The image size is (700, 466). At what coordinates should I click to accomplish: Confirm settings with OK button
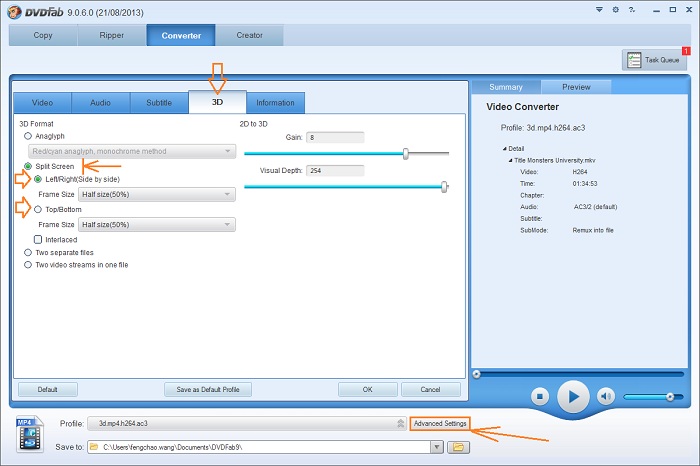tap(367, 389)
